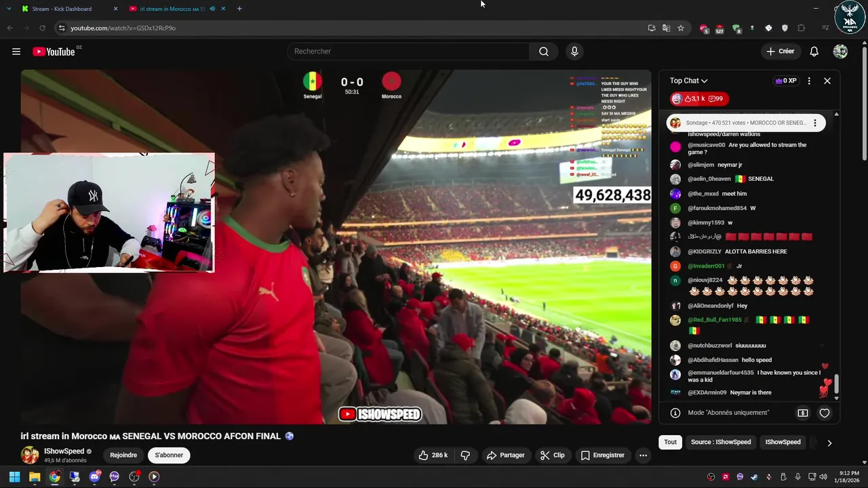The image size is (868, 488).
Task: Open more video actions (three dots)
Action: coord(643,455)
